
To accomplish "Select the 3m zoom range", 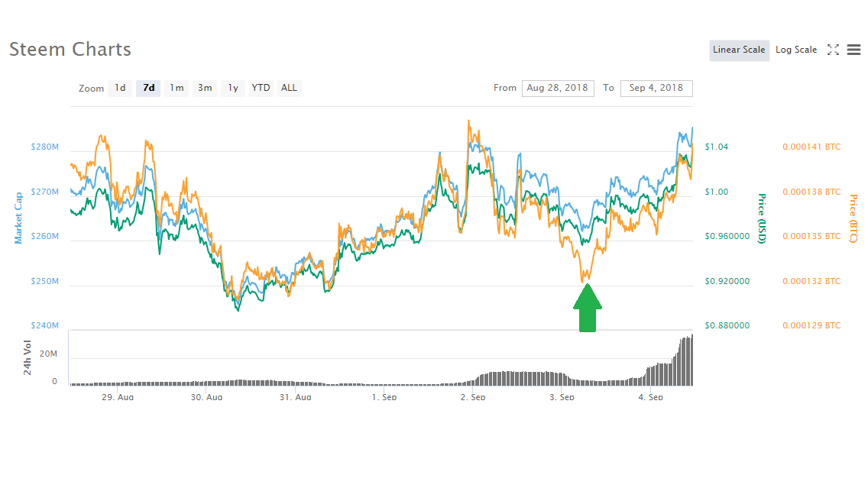I will click(x=205, y=88).
